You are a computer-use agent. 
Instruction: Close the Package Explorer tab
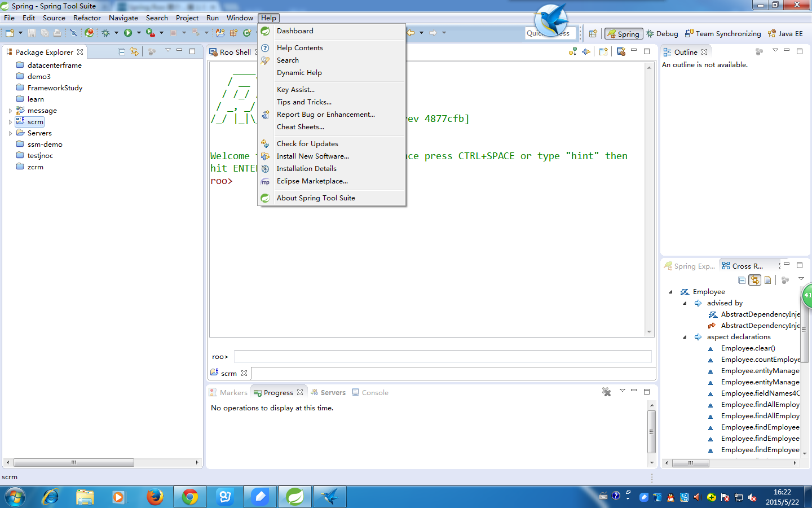click(x=80, y=51)
